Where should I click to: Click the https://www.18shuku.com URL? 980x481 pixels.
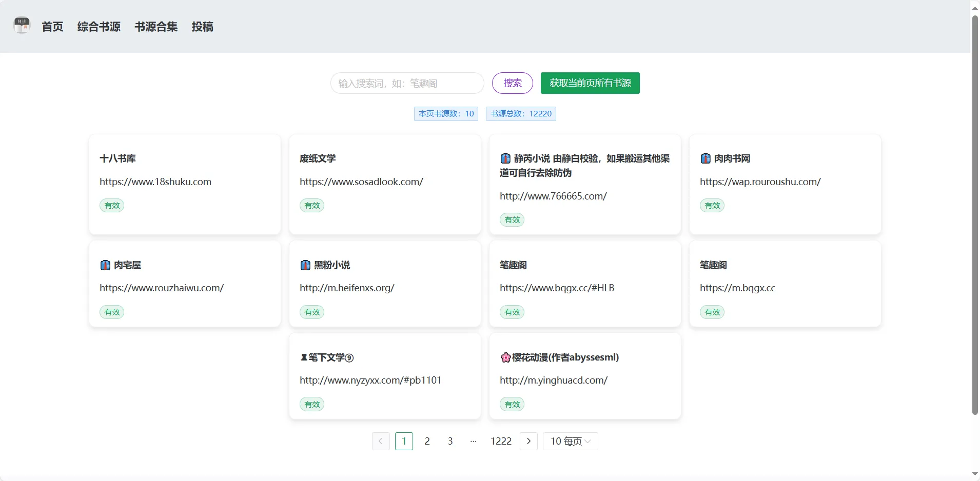[x=155, y=182]
